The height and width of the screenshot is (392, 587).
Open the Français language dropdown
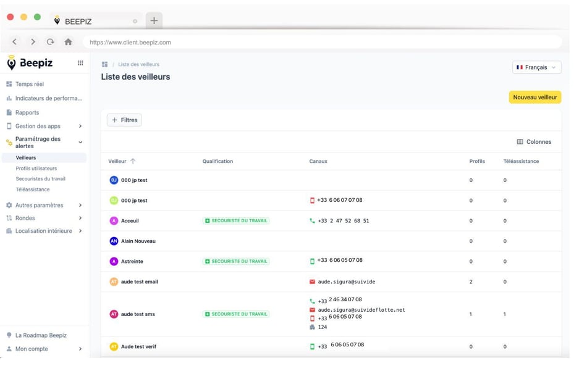click(x=536, y=67)
